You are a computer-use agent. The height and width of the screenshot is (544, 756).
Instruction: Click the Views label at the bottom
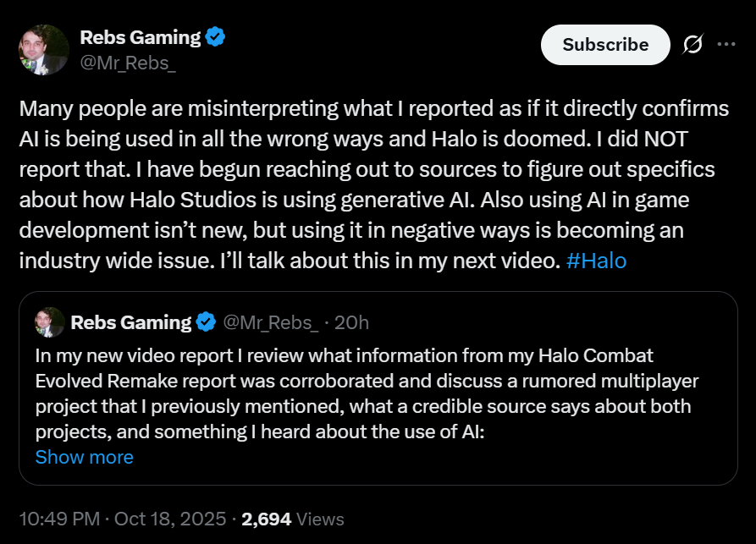point(320,519)
